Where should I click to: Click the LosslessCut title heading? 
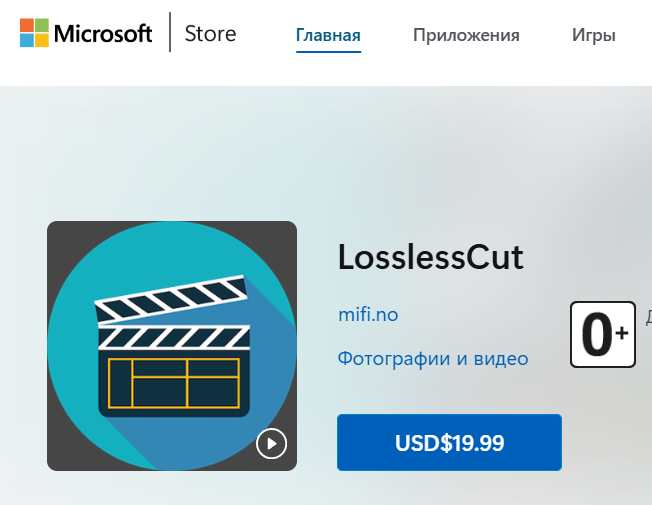[431, 257]
